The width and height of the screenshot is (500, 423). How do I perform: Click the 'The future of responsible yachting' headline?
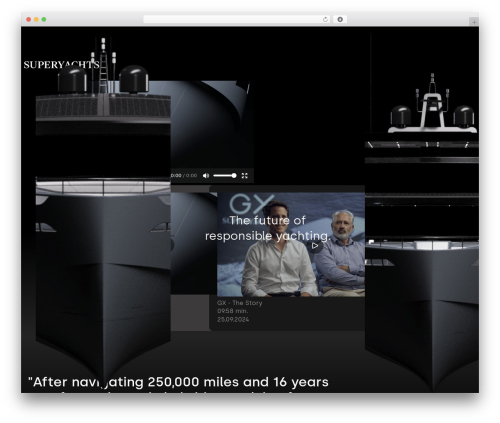click(x=267, y=228)
